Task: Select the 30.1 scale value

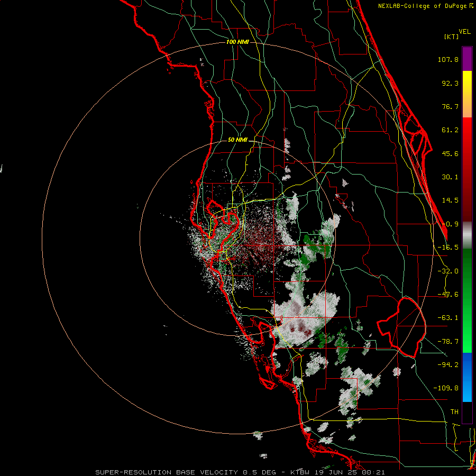Action: (x=450, y=177)
